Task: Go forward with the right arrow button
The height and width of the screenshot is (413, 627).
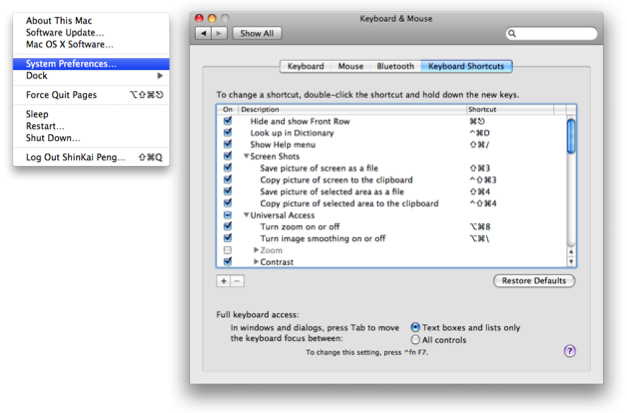Action: 219,33
